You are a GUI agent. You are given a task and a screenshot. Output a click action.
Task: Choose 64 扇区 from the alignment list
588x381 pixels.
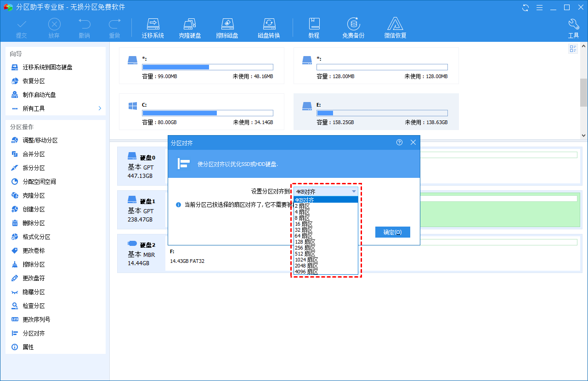click(326, 236)
